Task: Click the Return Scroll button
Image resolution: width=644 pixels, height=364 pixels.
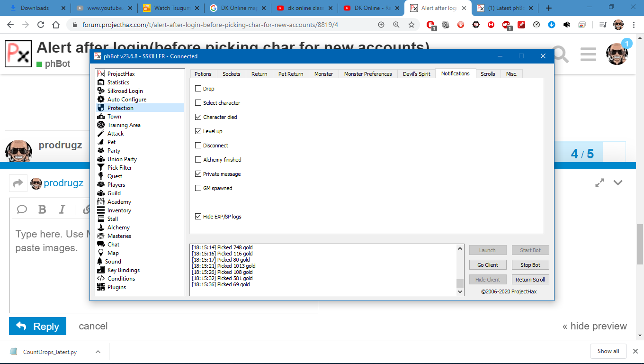Action: [530, 280]
